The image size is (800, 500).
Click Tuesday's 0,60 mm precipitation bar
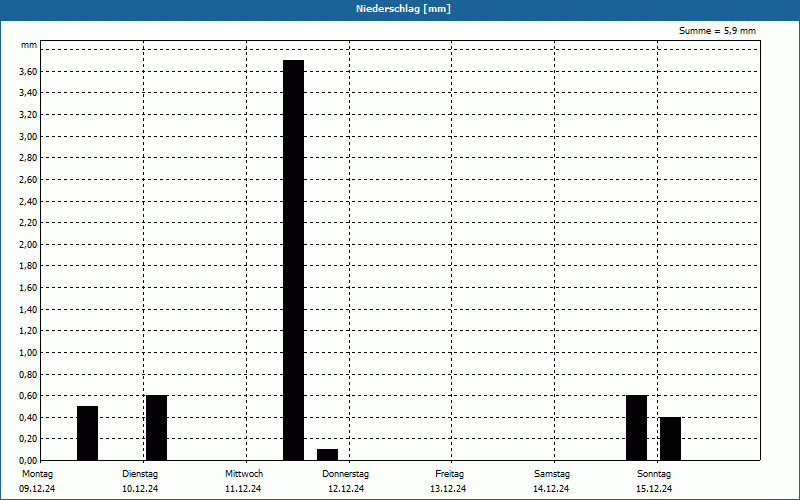(157, 428)
